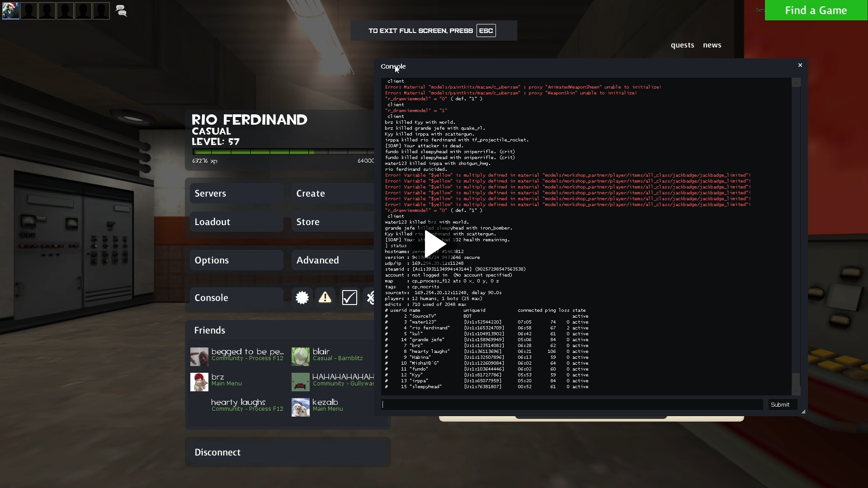
Task: Click the play button overlay on console
Action: click(434, 244)
